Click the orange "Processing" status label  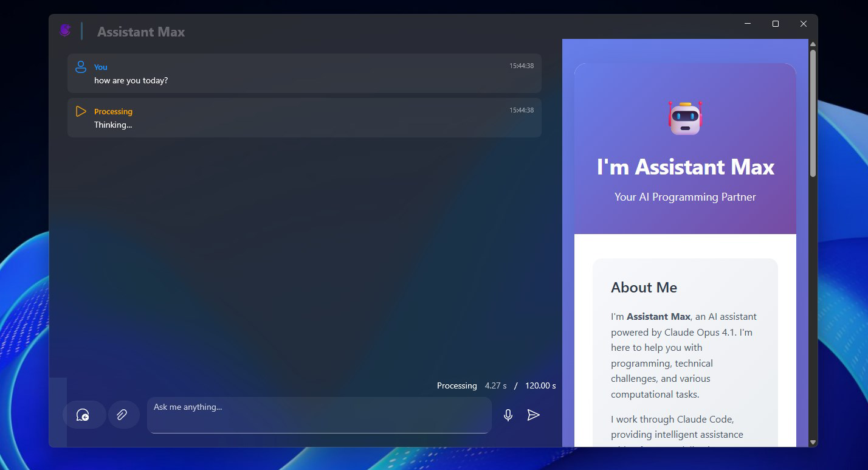pyautogui.click(x=113, y=111)
